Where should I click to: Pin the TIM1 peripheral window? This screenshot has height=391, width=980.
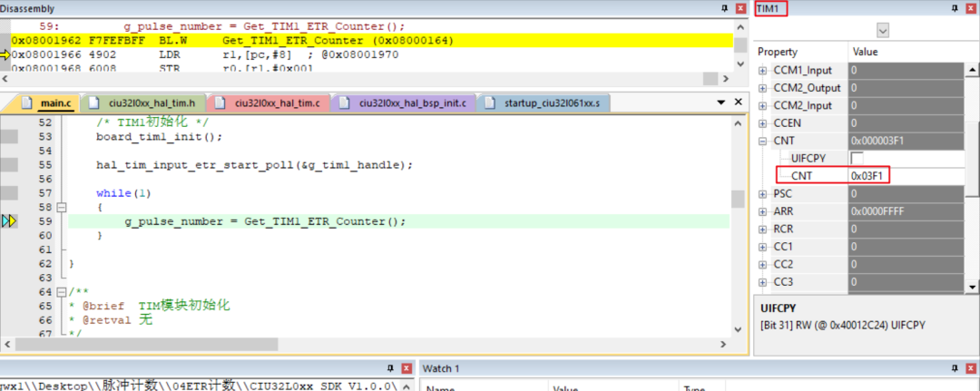click(x=955, y=9)
